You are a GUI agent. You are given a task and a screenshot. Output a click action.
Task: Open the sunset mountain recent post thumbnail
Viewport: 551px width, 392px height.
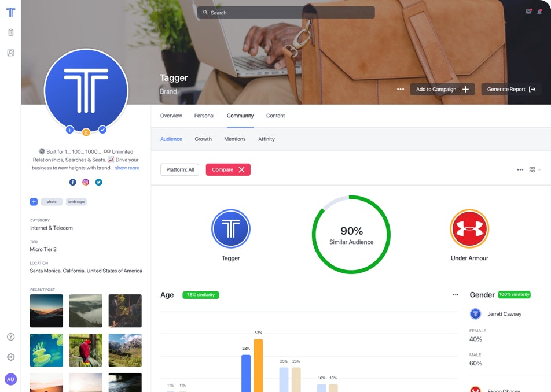coord(46,311)
